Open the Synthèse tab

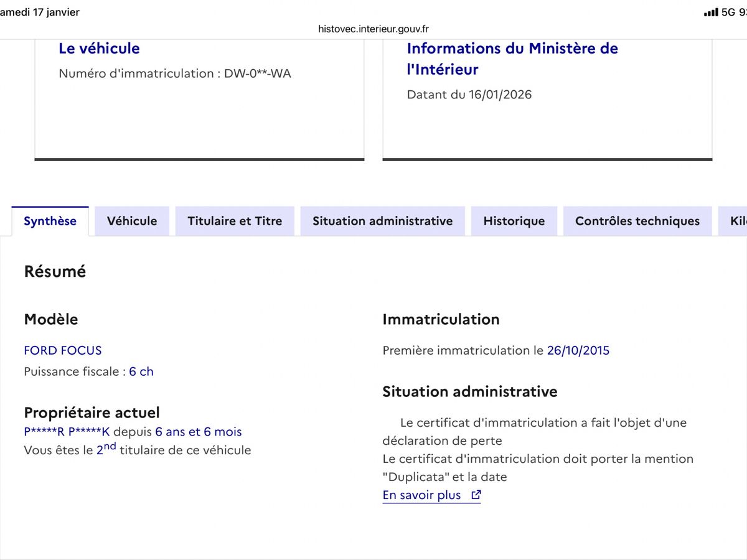tap(50, 221)
